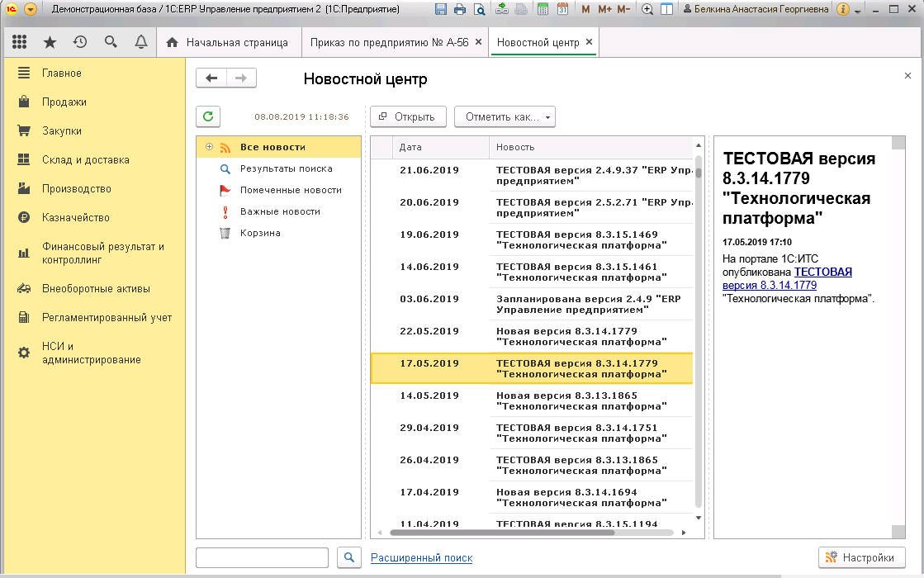Open НСИ и администрирование section
The image size is (924, 578).
coord(91,353)
